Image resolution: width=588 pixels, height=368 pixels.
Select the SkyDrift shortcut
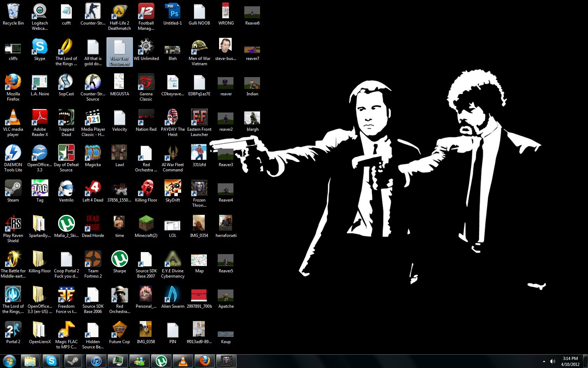(173, 192)
